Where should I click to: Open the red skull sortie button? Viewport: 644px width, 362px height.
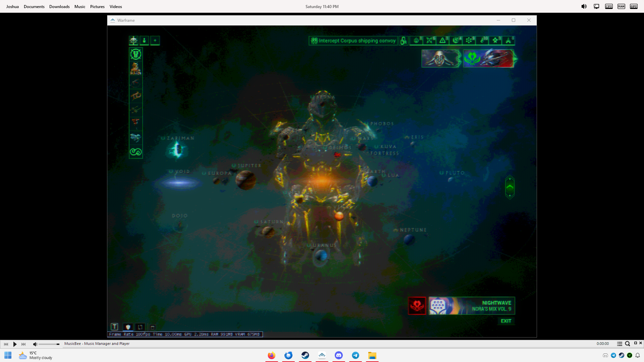point(417,306)
